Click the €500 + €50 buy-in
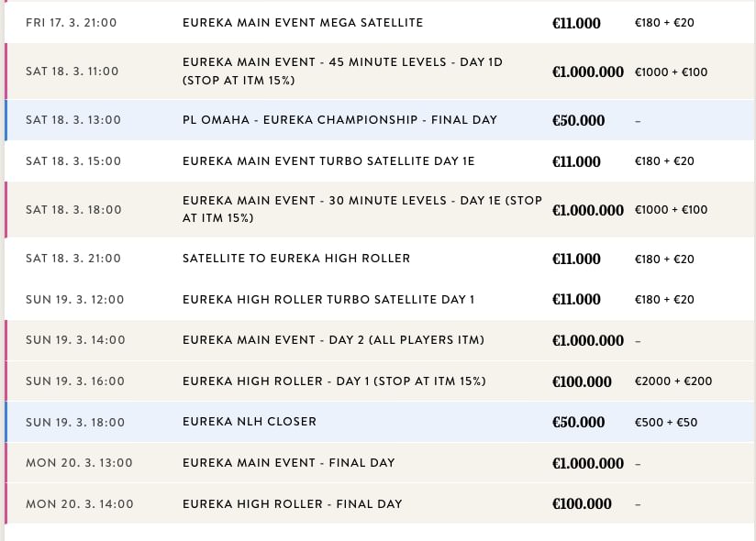The image size is (756, 541). coord(666,423)
